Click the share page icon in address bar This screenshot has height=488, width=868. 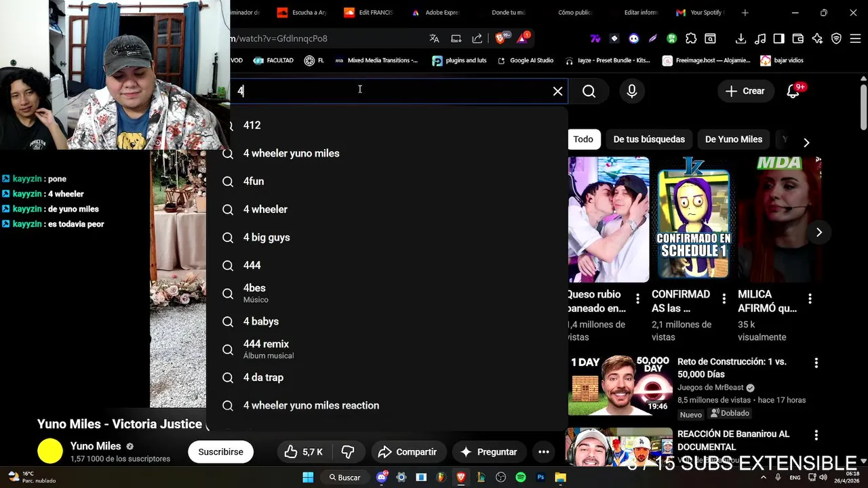477,39
